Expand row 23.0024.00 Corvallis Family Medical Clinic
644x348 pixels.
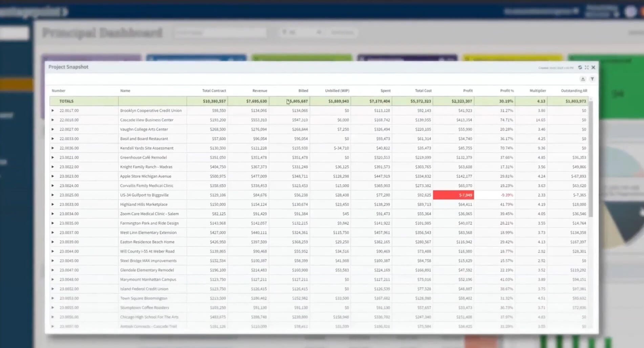click(52, 186)
